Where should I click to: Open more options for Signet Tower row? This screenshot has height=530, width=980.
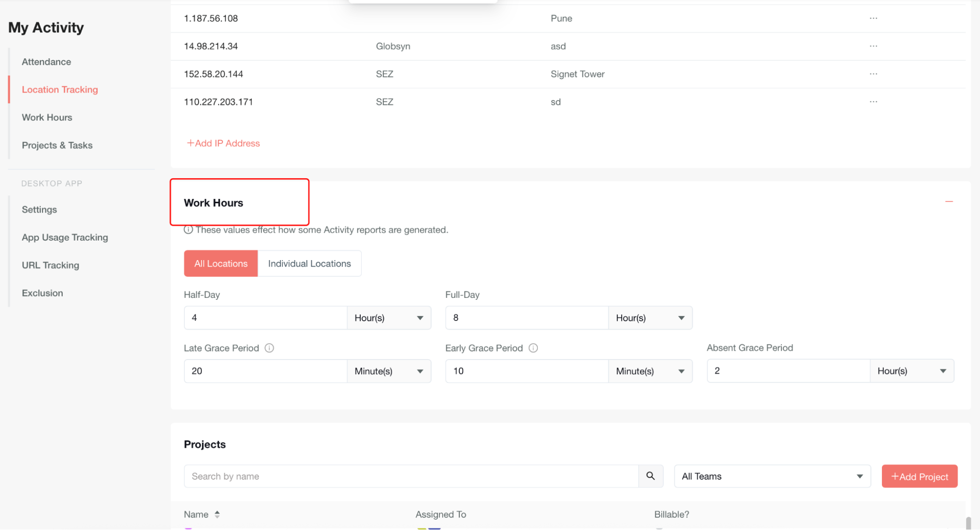[873, 74]
